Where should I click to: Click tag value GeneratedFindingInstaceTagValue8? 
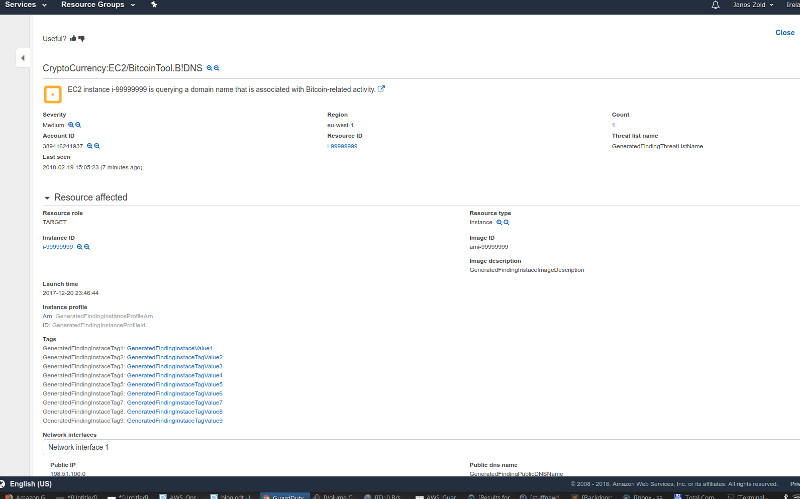click(174, 412)
